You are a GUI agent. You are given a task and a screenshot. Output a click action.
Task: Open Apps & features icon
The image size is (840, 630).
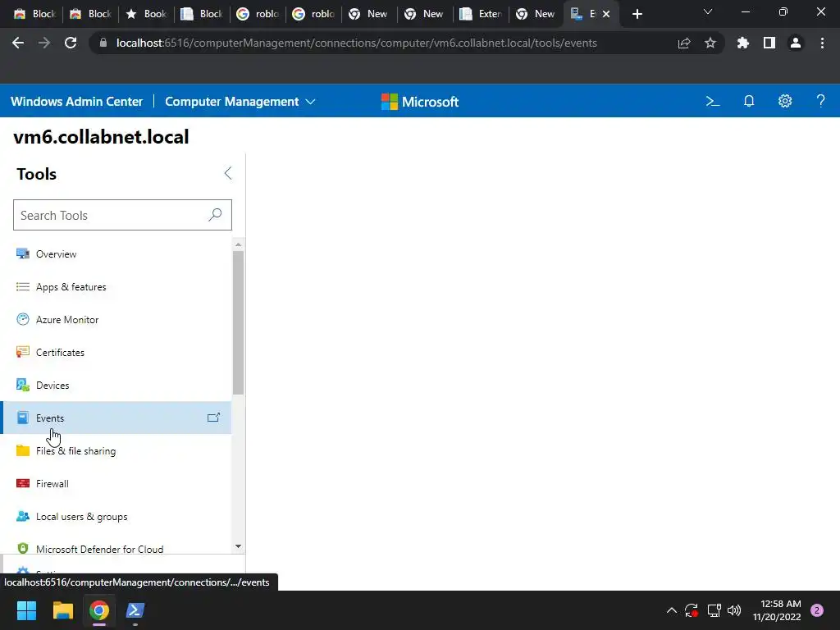[x=22, y=286]
